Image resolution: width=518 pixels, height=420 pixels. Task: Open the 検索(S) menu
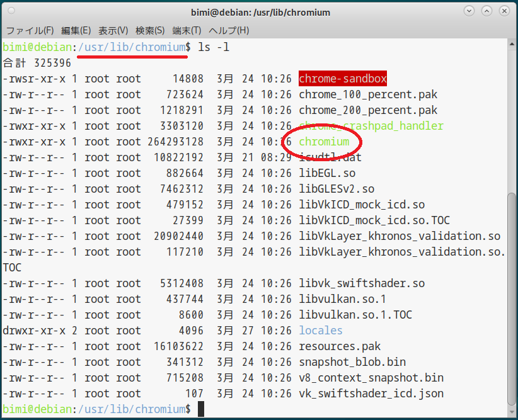click(x=150, y=30)
